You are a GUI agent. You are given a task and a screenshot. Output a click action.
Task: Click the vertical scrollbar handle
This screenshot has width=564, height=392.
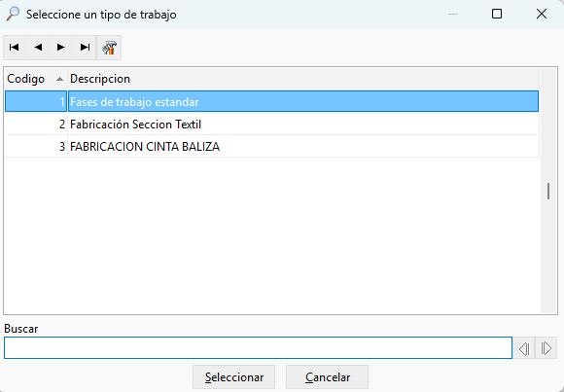pyautogui.click(x=548, y=192)
